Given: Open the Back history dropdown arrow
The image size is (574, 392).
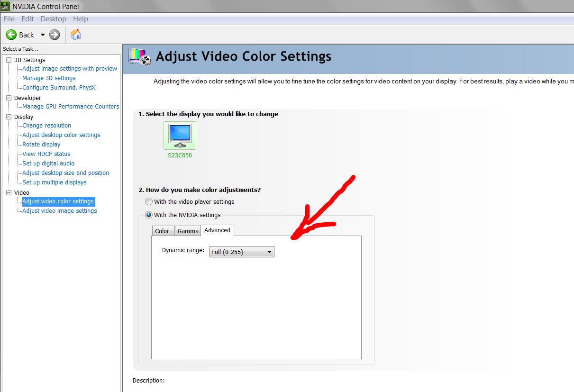Looking at the screenshot, I should click(x=43, y=35).
